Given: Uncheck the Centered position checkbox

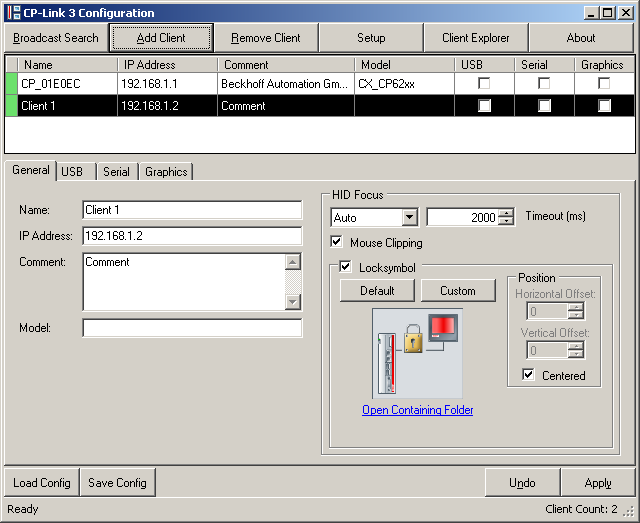Looking at the screenshot, I should [x=528, y=375].
